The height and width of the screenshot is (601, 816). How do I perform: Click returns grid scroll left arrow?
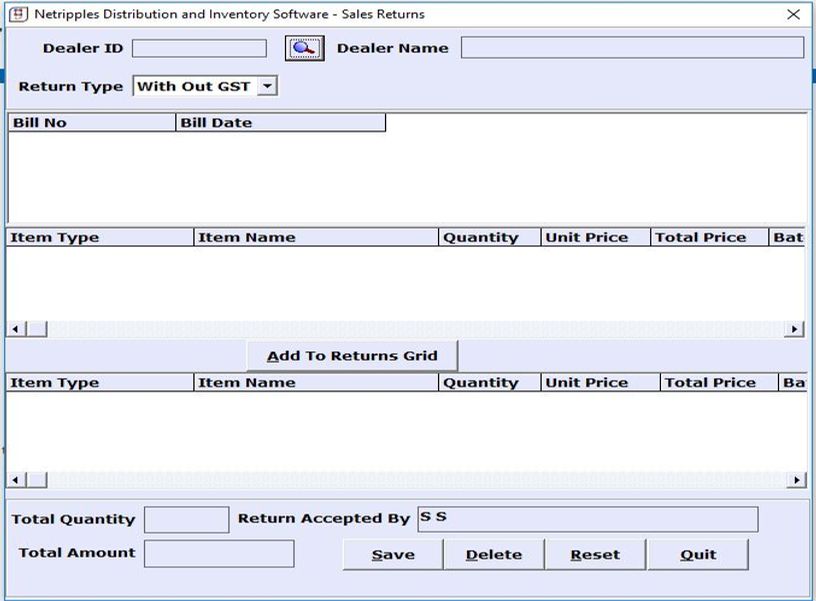click(16, 480)
